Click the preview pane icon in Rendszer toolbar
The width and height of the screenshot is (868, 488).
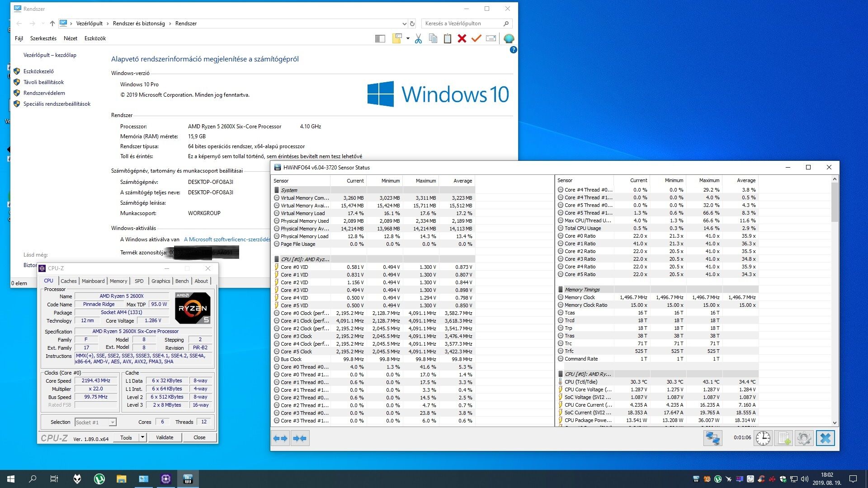(x=380, y=39)
